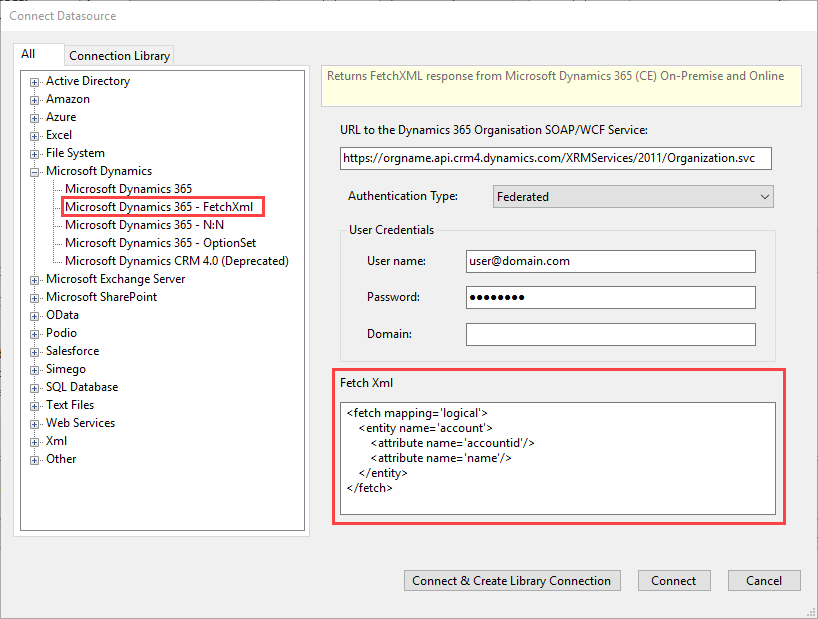The image size is (818, 619).
Task: Focus the User name field
Action: click(x=610, y=261)
